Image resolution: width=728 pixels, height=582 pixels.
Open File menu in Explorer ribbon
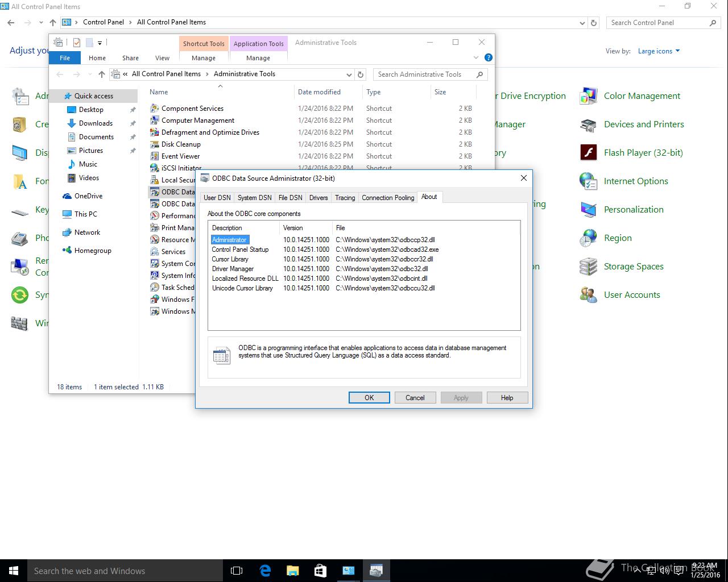[65, 58]
